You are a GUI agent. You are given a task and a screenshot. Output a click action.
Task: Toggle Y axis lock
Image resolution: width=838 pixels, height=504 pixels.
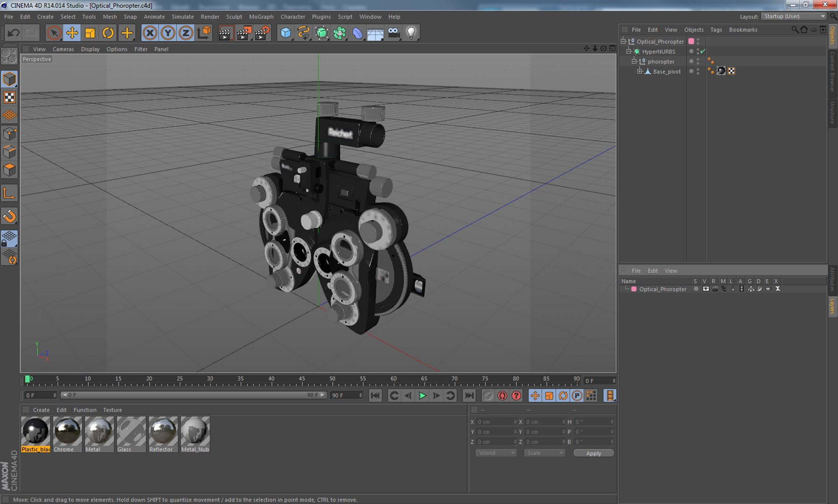click(x=168, y=33)
